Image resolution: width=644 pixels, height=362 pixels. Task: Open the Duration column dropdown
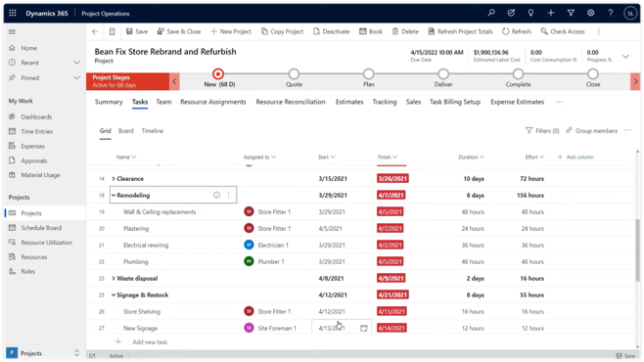pyautogui.click(x=472, y=158)
